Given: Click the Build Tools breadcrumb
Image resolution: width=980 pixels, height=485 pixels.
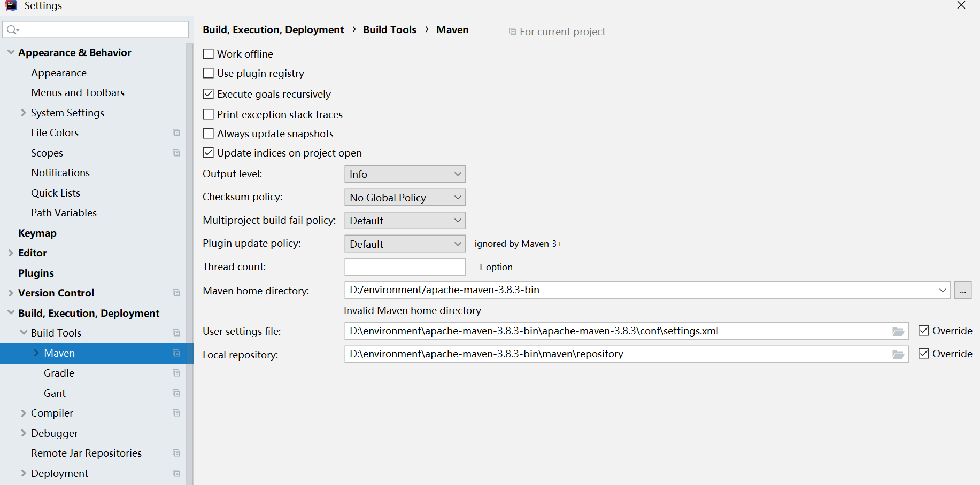Looking at the screenshot, I should 390,30.
